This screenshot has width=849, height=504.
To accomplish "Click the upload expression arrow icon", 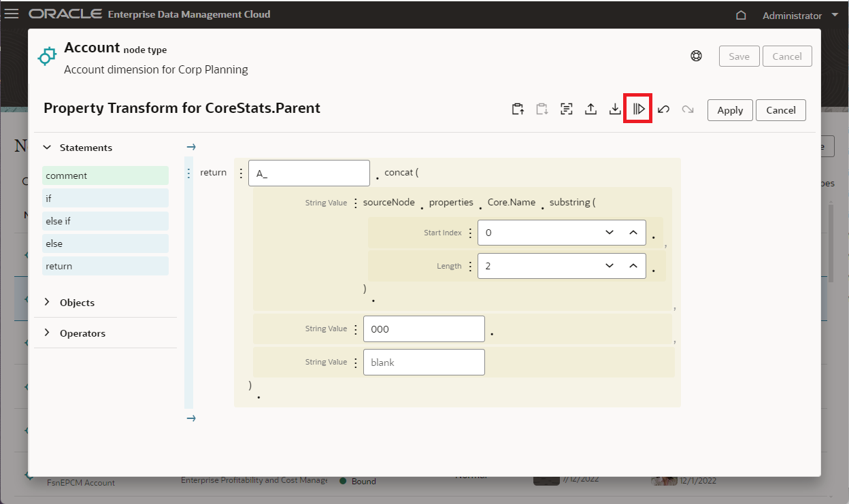I will [x=590, y=109].
